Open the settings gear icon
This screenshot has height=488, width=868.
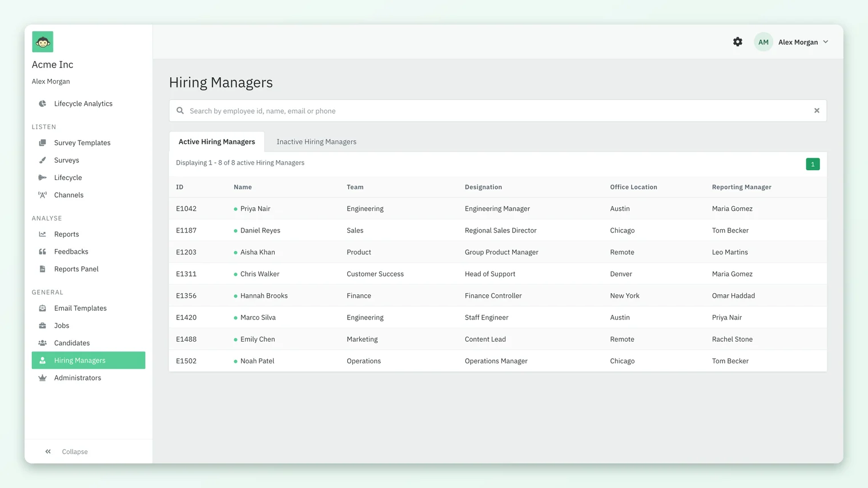pyautogui.click(x=738, y=42)
